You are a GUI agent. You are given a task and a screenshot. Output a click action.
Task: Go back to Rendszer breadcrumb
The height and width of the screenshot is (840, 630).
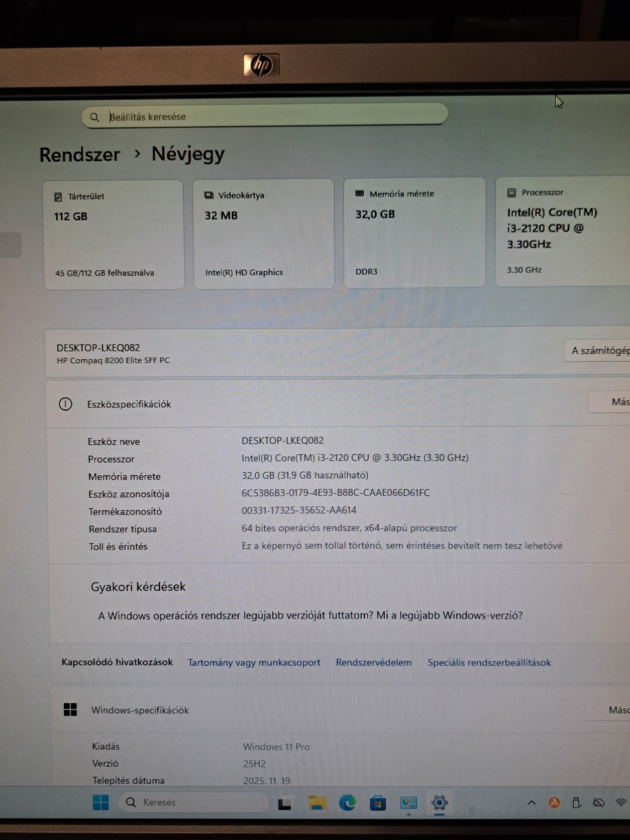pyautogui.click(x=80, y=155)
